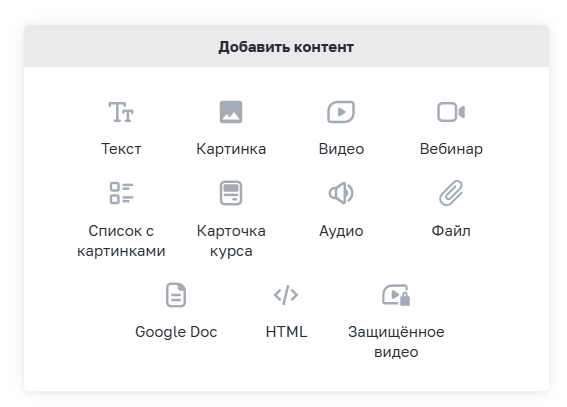Click the Картинка label
The image size is (567, 407).
(x=231, y=149)
